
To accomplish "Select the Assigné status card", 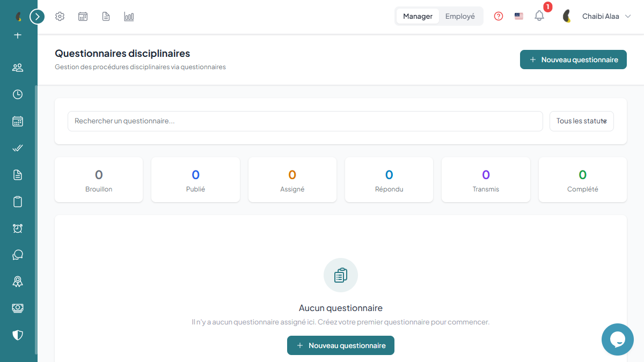I will 292,180.
